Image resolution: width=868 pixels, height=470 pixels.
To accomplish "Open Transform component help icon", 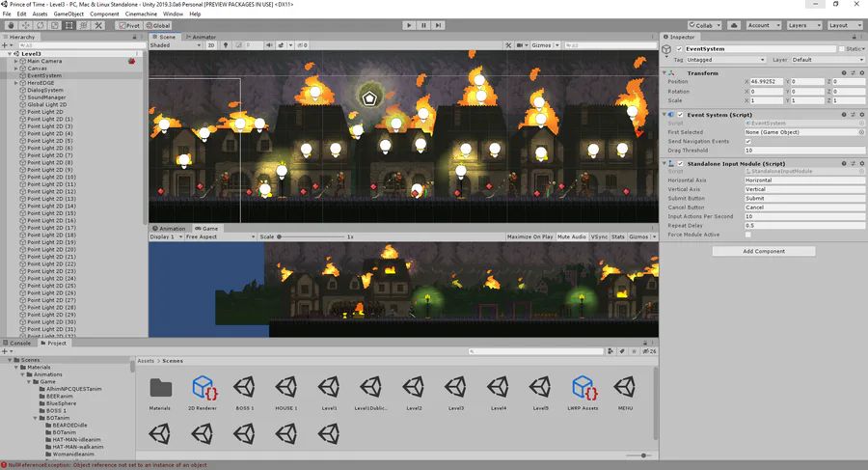I will point(844,73).
